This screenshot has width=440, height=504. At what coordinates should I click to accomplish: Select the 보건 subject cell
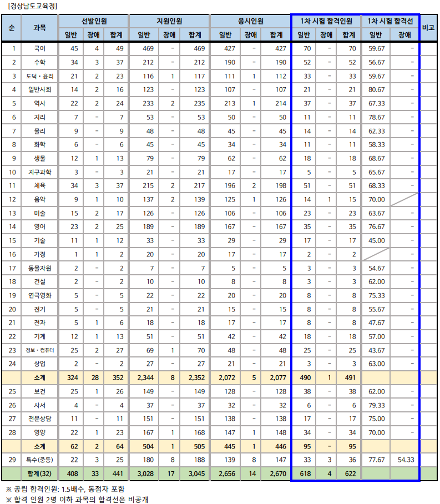point(39,392)
